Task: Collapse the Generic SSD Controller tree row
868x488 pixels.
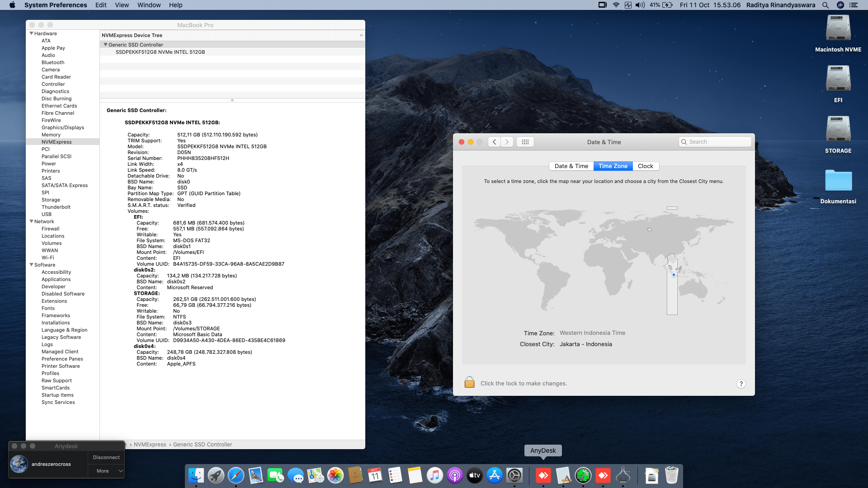Action: coord(105,45)
